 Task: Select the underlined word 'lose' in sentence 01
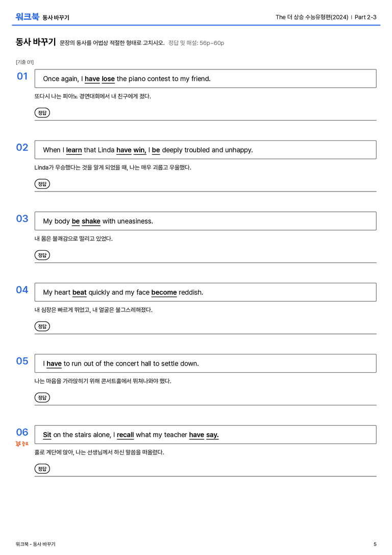pyautogui.click(x=108, y=79)
